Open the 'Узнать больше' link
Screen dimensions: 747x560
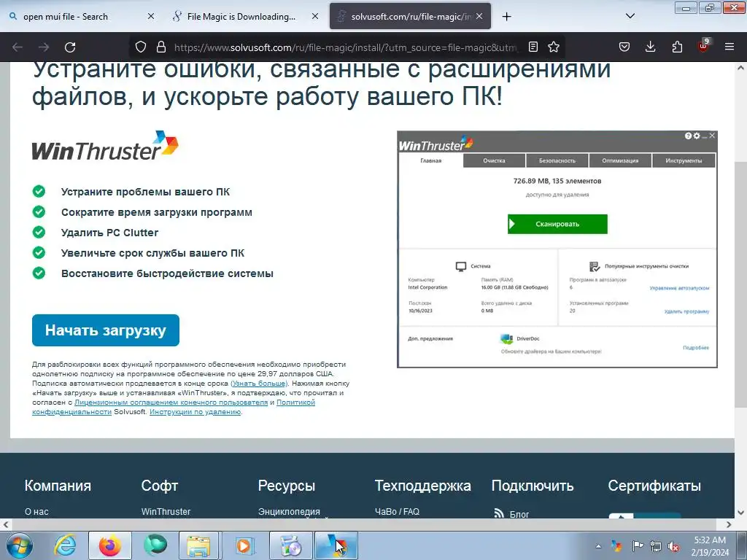tap(259, 384)
